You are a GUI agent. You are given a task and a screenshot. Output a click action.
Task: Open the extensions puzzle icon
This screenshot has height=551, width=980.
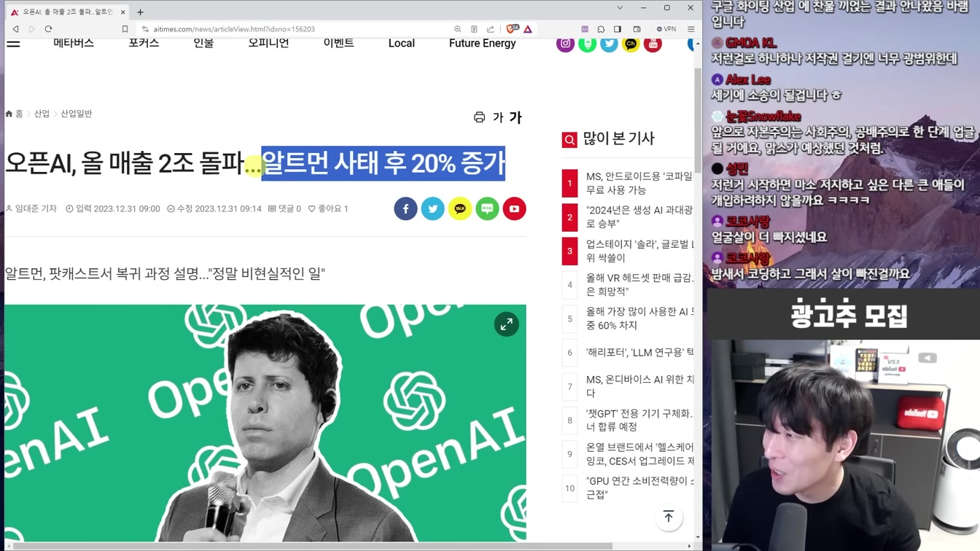601,29
